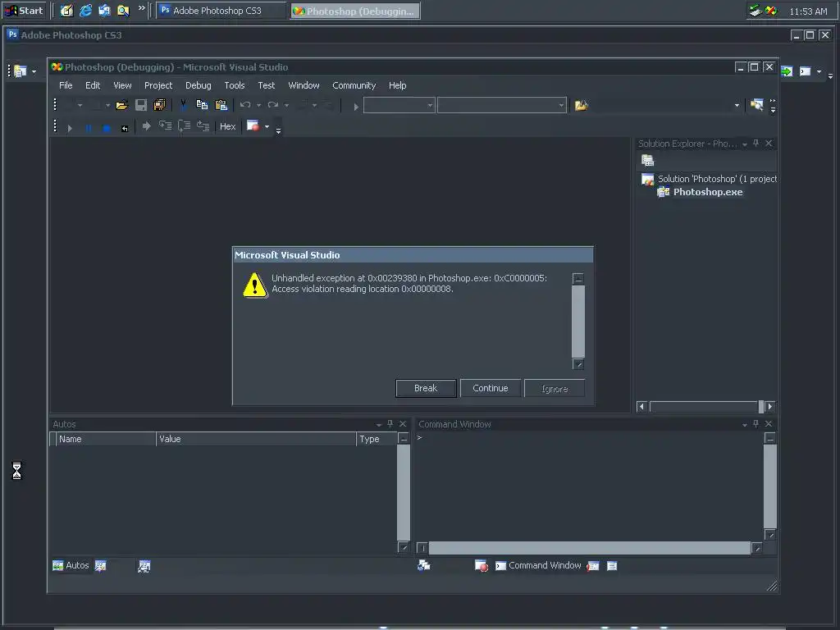Click the Start Debugging arrow beside configuration combo
This screenshot has width=840, height=630.
tap(356, 107)
